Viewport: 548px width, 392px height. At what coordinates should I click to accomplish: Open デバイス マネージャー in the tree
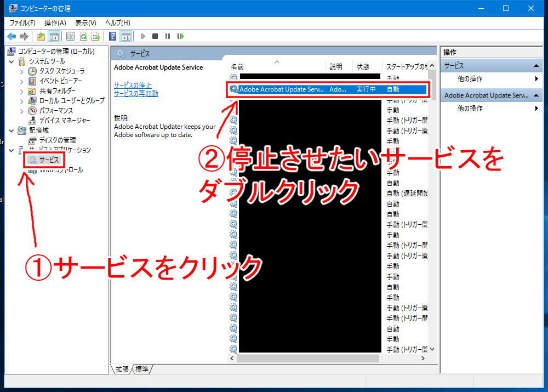(65, 120)
